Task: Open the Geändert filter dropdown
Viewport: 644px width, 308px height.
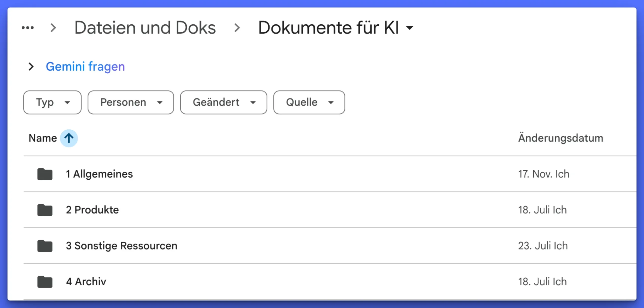Action: coord(223,102)
